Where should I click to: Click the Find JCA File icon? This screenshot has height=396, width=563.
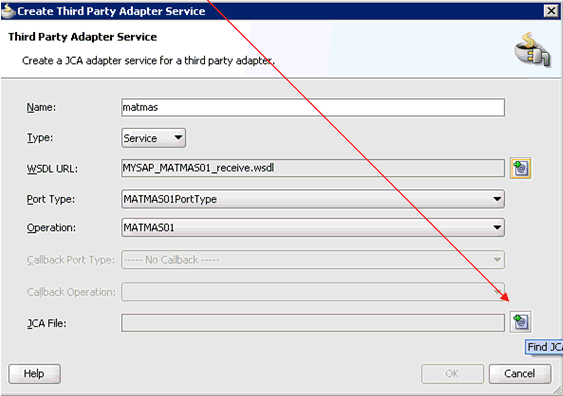pos(521,322)
